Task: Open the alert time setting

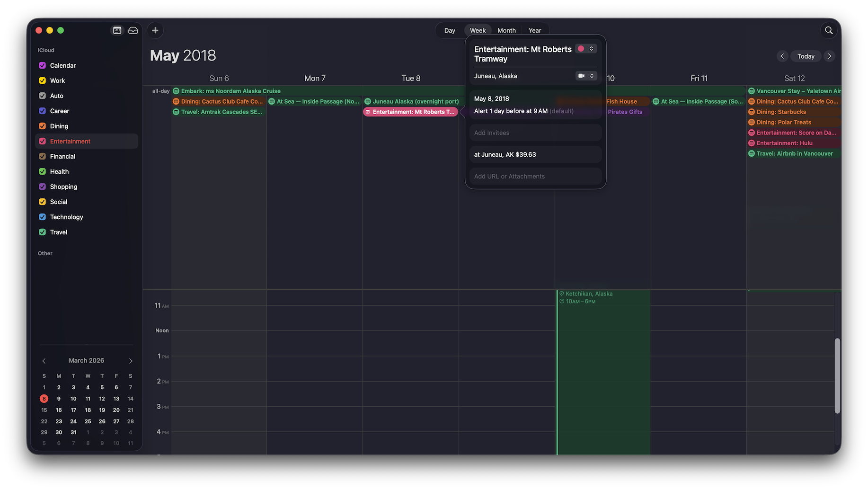Action: 523,111
